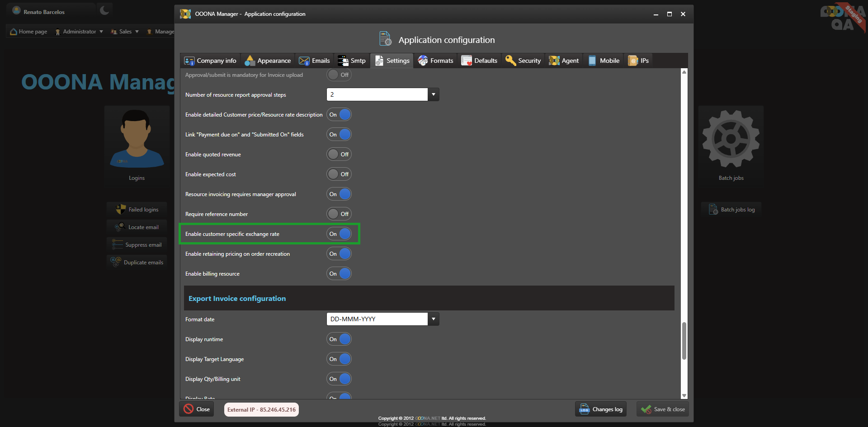
Task: Switch to the Security tab
Action: [523, 61]
